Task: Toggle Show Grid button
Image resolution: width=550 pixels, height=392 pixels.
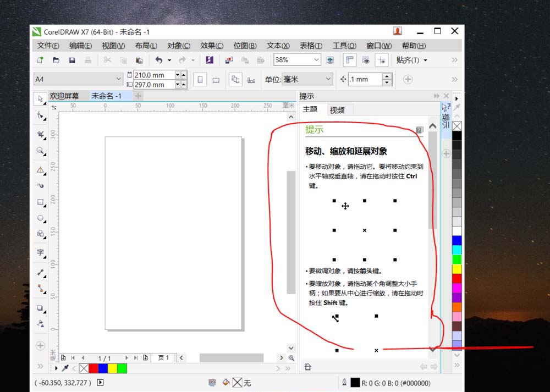Action: pos(366,60)
